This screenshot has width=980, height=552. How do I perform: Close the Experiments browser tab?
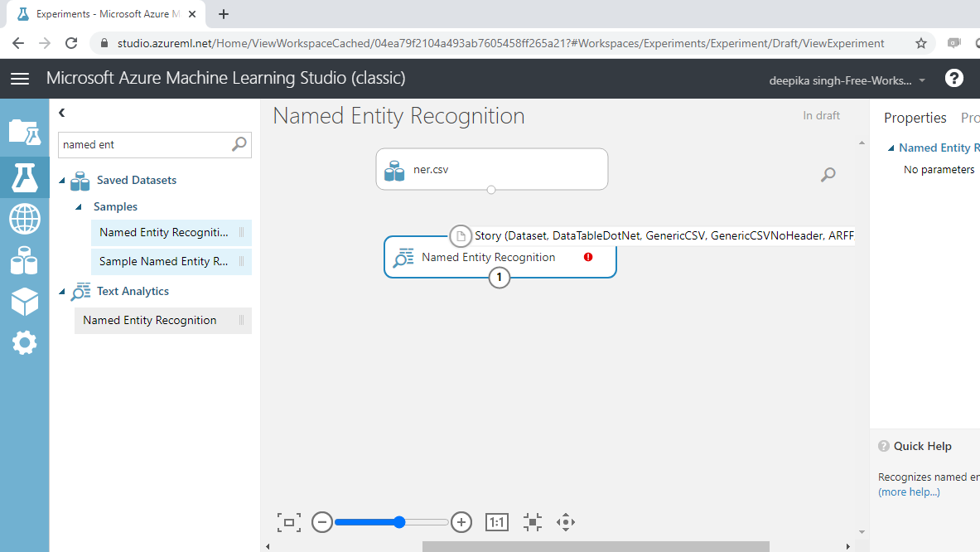click(x=192, y=14)
